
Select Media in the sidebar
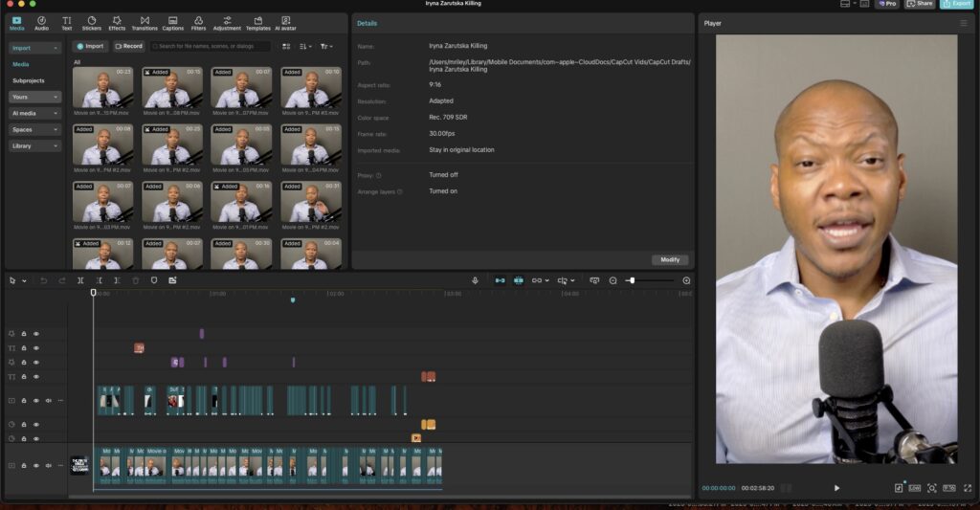tap(21, 64)
